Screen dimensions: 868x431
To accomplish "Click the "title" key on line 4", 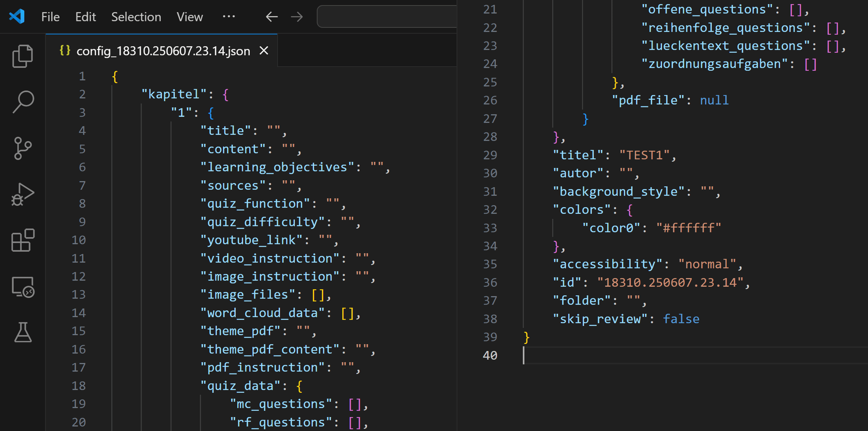I will pyautogui.click(x=226, y=131).
